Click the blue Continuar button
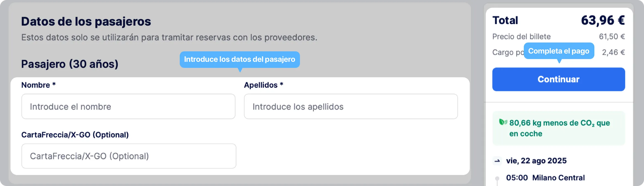This screenshot has width=644, height=186. coord(559,79)
